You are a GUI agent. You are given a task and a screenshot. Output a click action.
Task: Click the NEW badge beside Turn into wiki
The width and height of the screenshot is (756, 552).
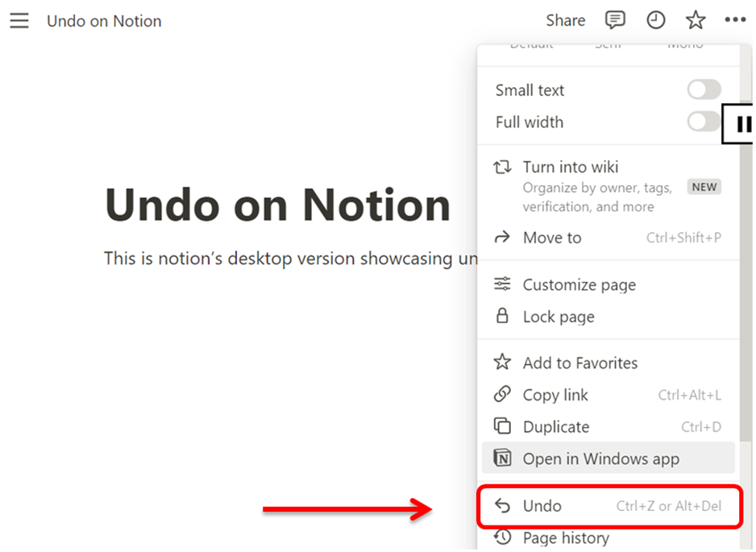click(x=704, y=187)
